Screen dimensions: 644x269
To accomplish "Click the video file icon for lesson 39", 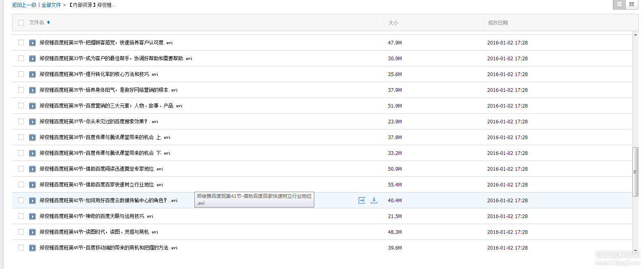I will tap(32, 153).
